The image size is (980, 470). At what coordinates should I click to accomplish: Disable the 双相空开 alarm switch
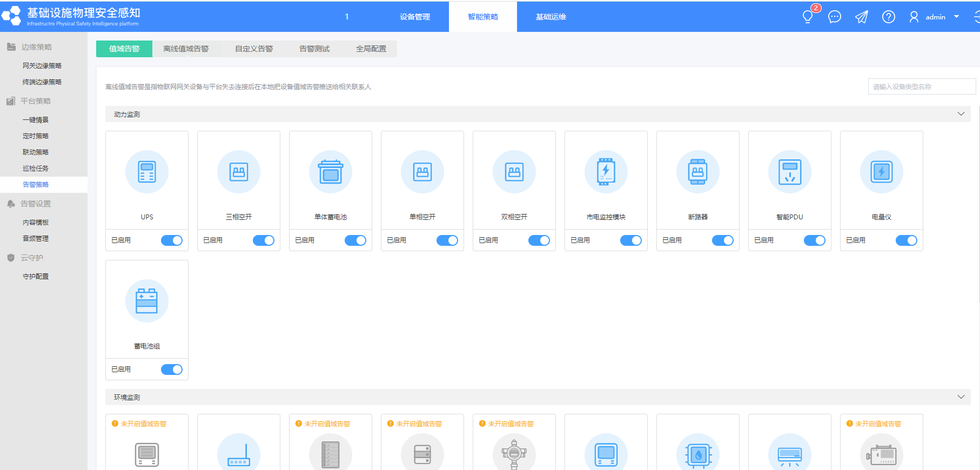point(539,240)
